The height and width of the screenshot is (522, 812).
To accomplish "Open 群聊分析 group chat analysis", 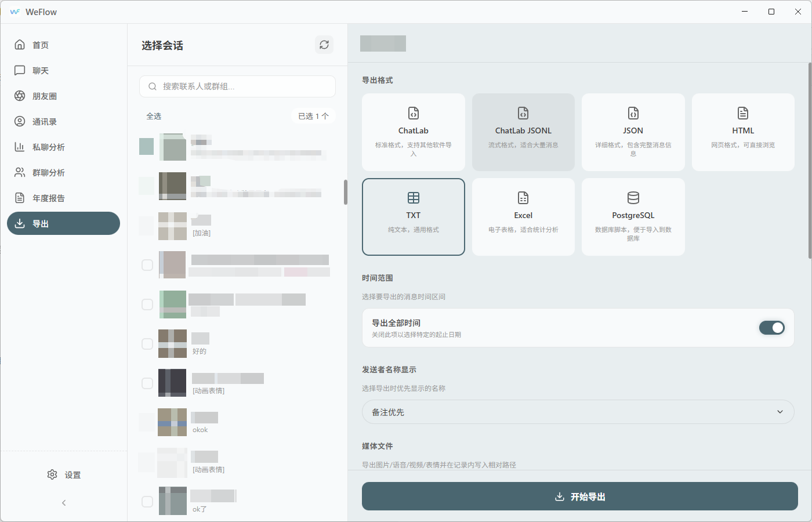I will pos(63,172).
